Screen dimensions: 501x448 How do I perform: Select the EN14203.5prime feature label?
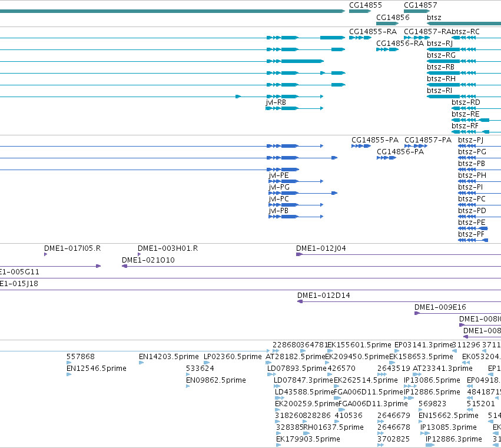point(169,357)
